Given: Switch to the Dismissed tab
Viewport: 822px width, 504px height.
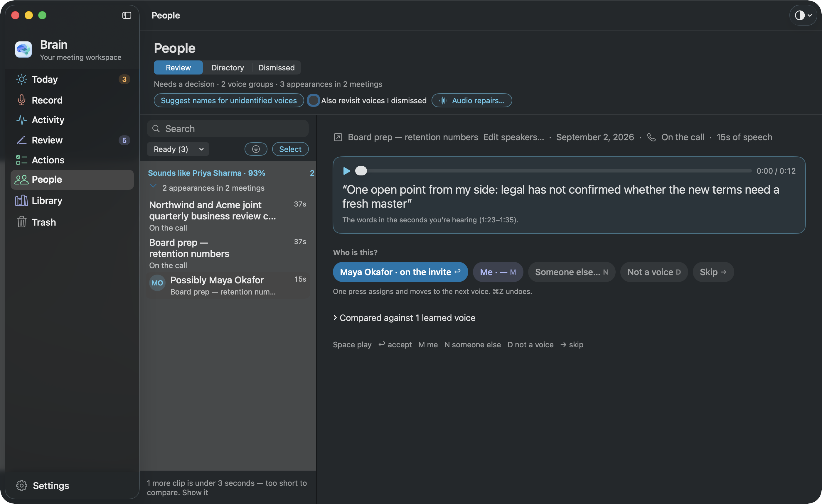Looking at the screenshot, I should 276,68.
